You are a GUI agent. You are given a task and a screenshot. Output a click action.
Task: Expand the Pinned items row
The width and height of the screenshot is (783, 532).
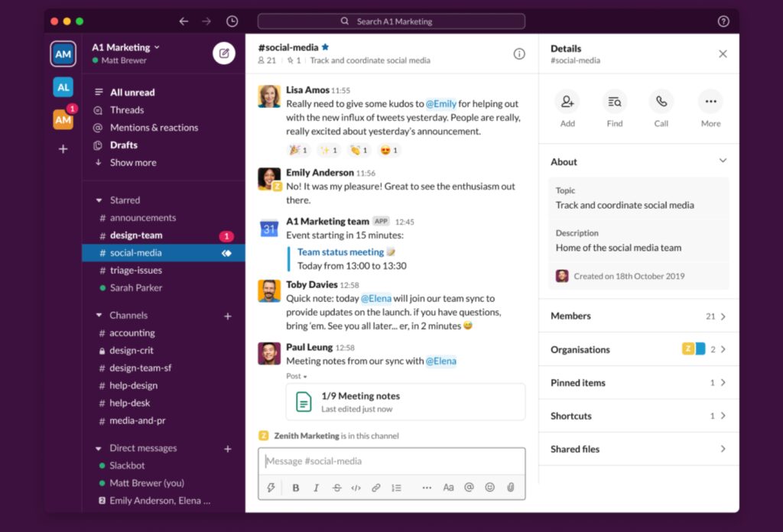pos(638,383)
